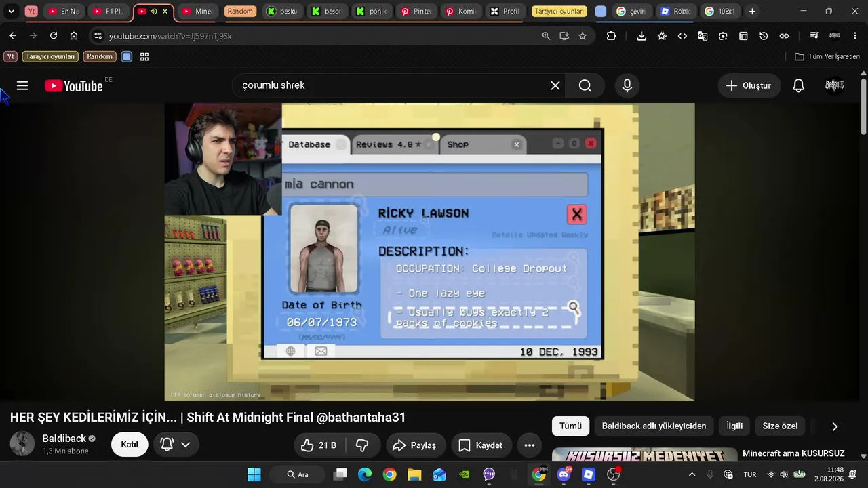Open the Baldiback channel avatar
The image size is (868, 488).
pyautogui.click(x=22, y=444)
